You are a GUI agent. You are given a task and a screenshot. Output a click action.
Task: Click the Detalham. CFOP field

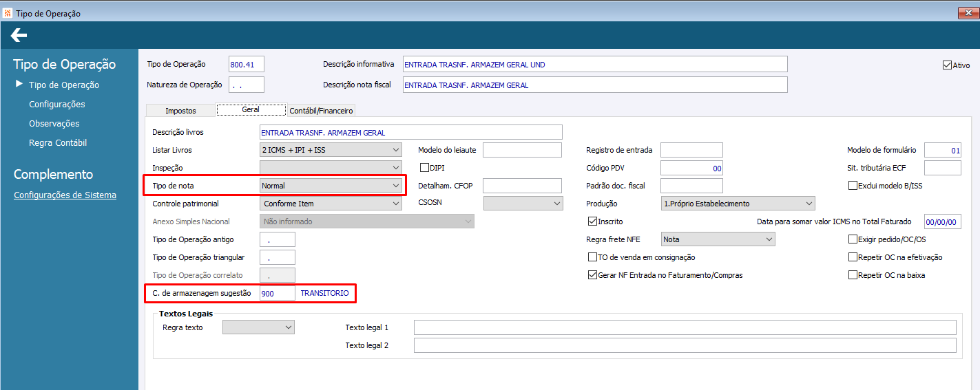[x=523, y=186]
